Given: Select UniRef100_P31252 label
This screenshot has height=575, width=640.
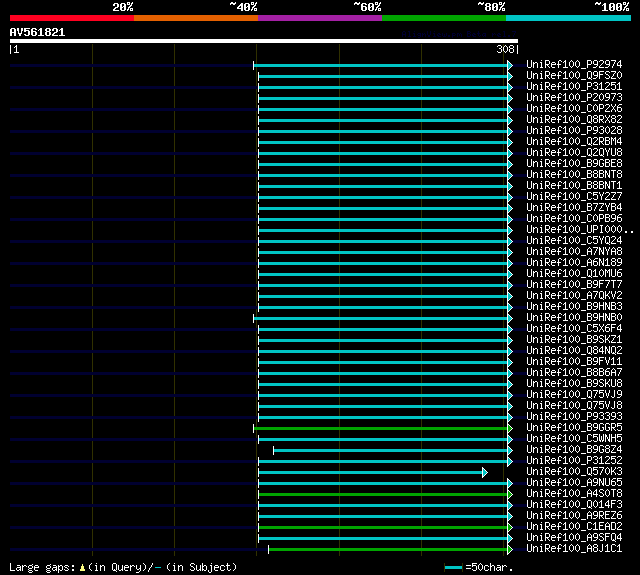Looking at the screenshot, I should click(574, 461).
